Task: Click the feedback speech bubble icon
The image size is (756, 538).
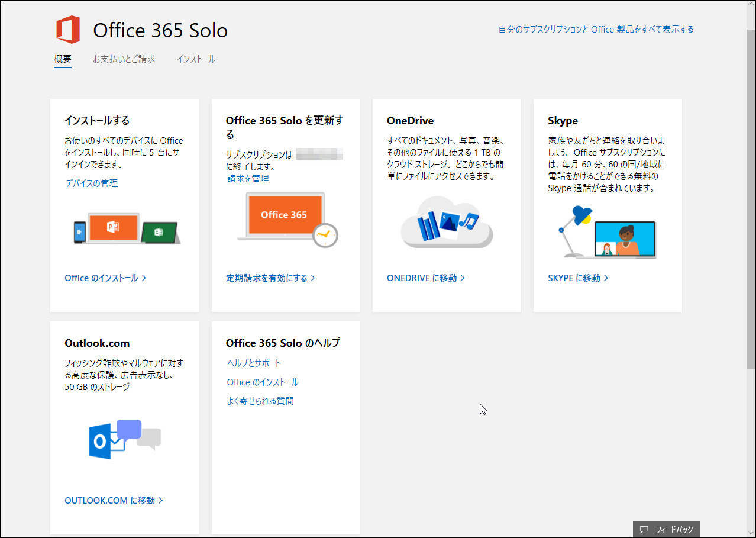Action: pos(644,530)
